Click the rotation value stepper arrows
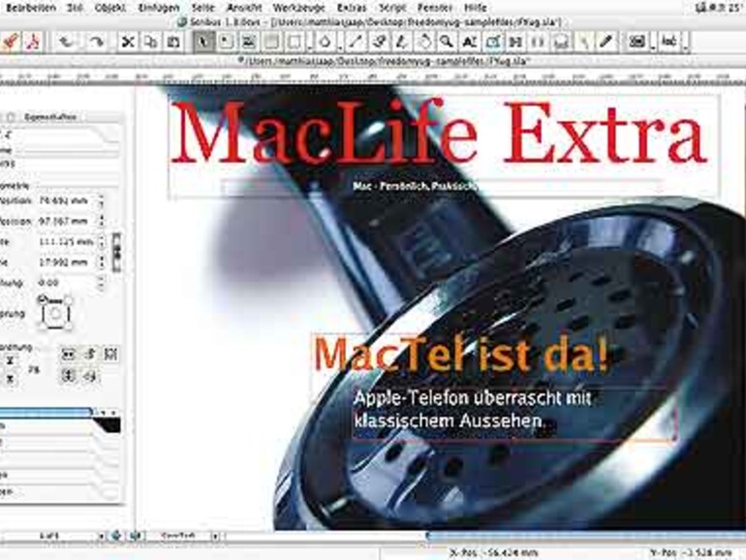Viewport: 746px width, 560px height. pyautogui.click(x=101, y=283)
